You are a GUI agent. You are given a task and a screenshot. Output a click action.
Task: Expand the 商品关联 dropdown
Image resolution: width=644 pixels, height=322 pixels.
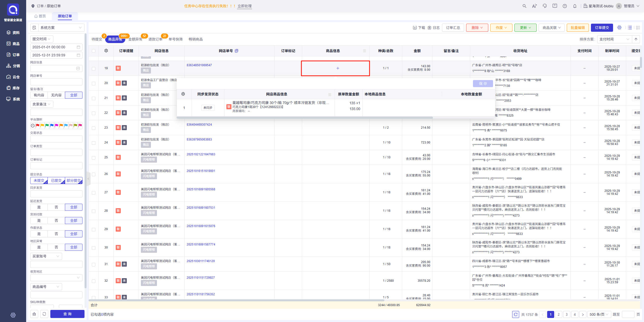[551, 28]
